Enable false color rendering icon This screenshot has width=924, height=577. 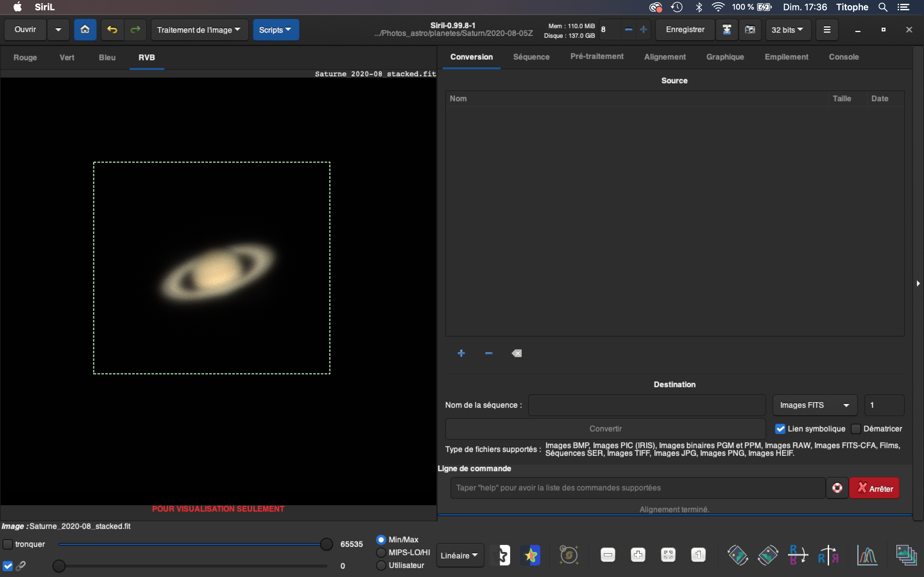point(530,555)
